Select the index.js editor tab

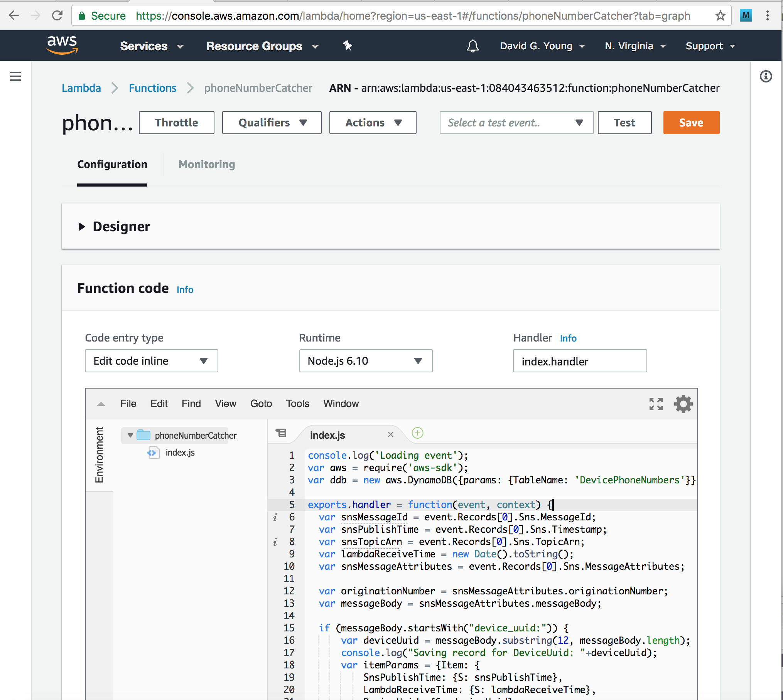click(327, 435)
